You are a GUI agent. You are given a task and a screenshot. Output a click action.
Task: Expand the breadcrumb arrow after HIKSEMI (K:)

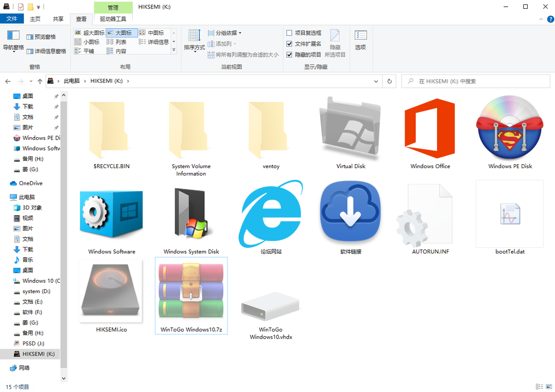coord(128,81)
